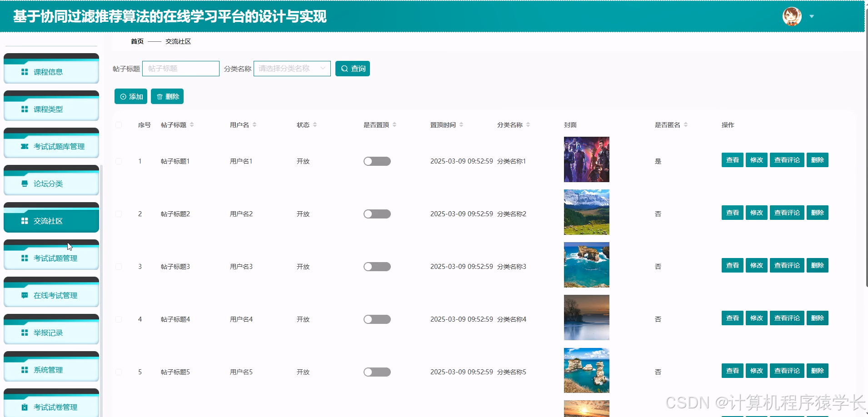This screenshot has height=417, width=868.
Task: Open the 请选择分类名称 dropdown
Action: (x=291, y=68)
